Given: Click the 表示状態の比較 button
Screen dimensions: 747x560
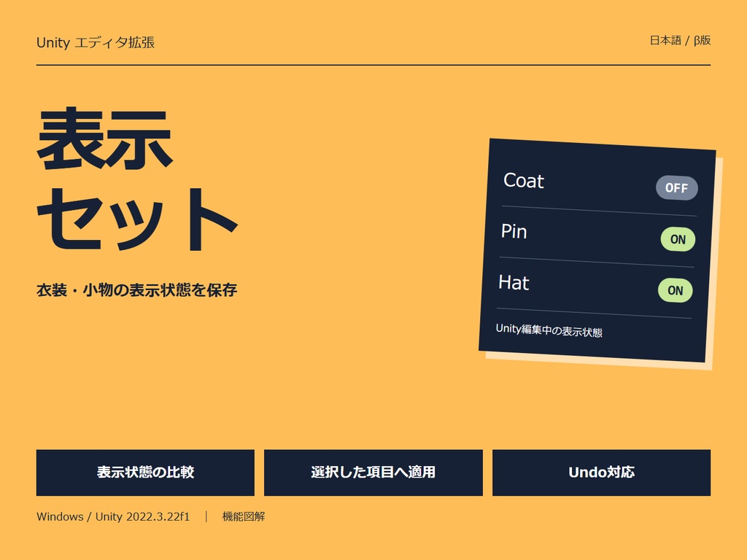Looking at the screenshot, I should click(x=145, y=472).
